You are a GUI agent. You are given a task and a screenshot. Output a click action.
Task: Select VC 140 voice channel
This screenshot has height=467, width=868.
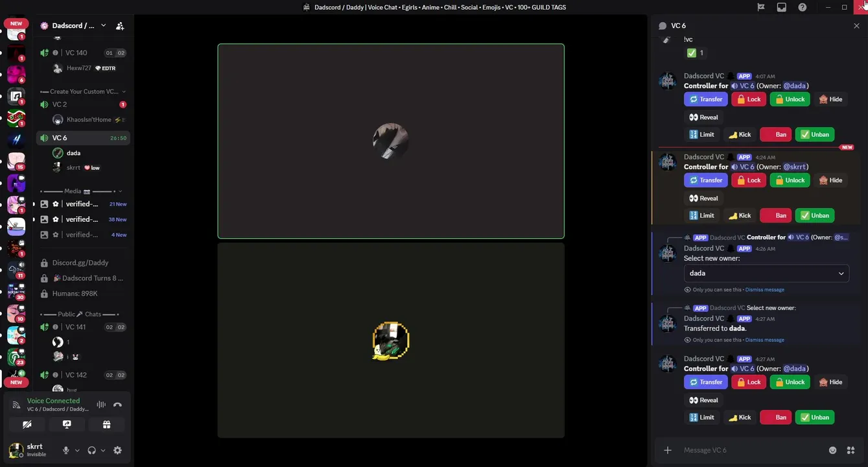click(x=84, y=53)
